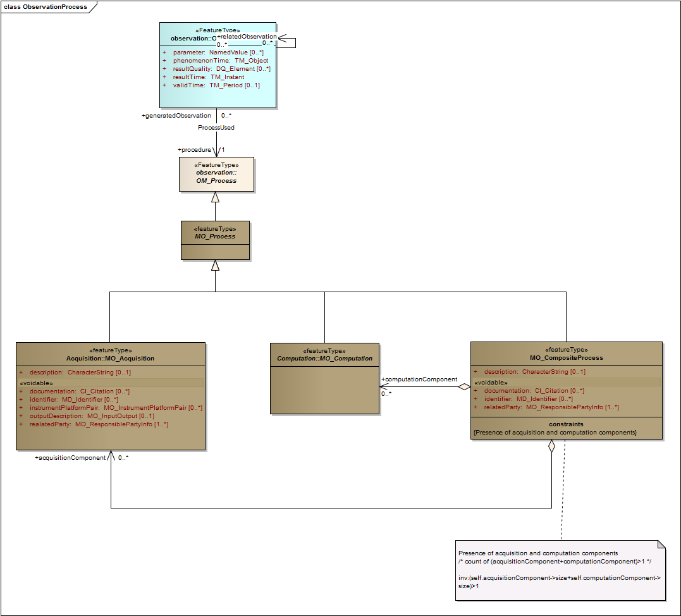Select the aggregation diamond under MO_CompositeProcess
Image resolution: width=681 pixels, height=616 pixels.
[551, 446]
